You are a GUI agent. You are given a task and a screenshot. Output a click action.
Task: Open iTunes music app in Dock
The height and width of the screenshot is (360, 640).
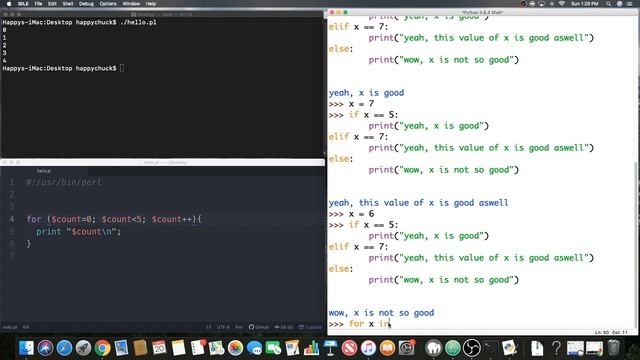(368, 348)
